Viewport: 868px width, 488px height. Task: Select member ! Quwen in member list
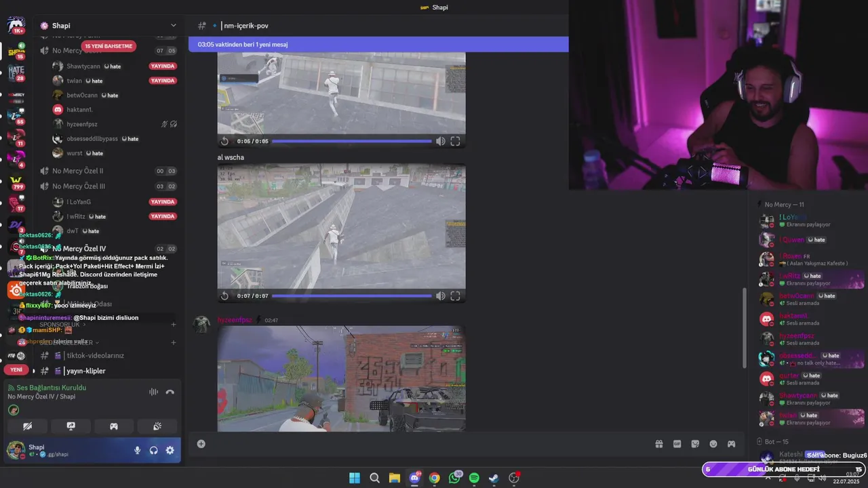pos(811,240)
